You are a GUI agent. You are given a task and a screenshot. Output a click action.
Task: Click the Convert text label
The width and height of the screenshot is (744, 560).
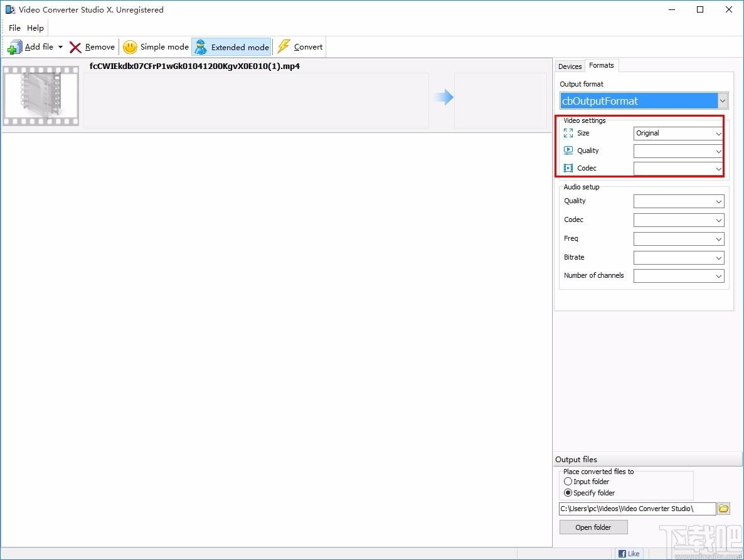click(309, 47)
